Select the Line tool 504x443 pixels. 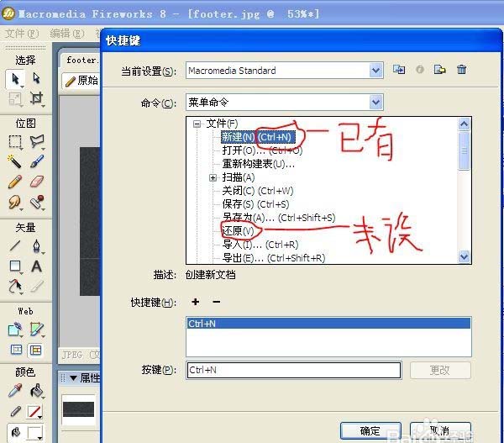click(x=15, y=246)
